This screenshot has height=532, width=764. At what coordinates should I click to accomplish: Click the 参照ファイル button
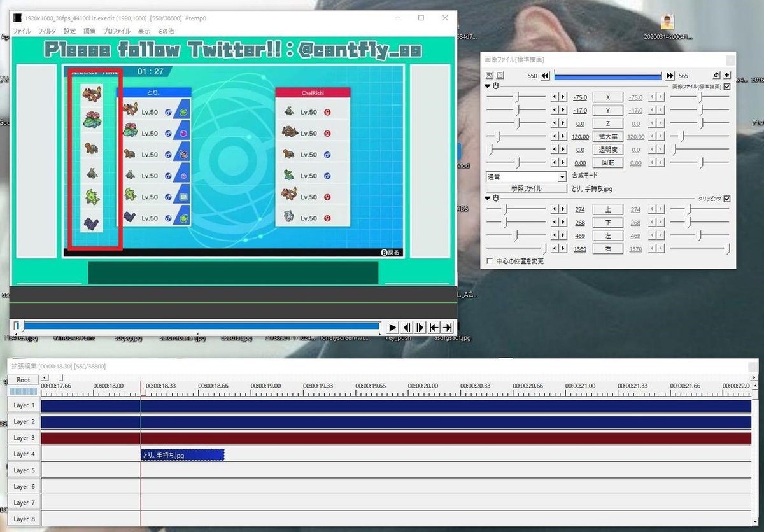527,189
